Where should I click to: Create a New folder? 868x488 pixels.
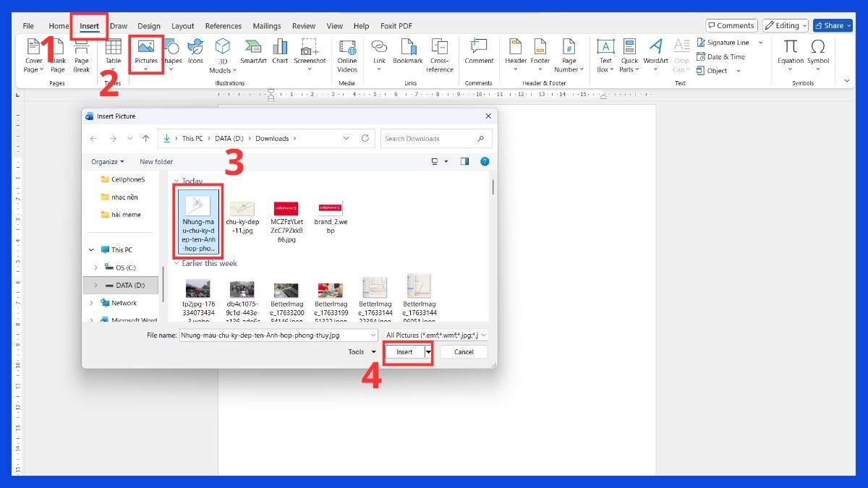156,161
